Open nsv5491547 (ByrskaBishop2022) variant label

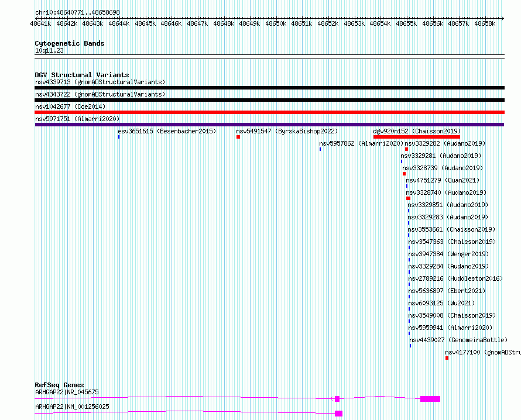[287, 131]
